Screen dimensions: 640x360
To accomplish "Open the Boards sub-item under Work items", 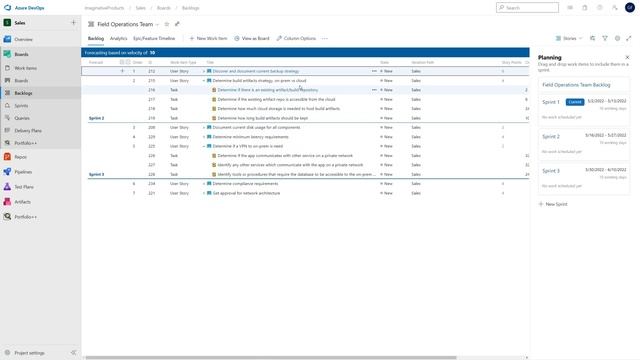I will 21,81.
